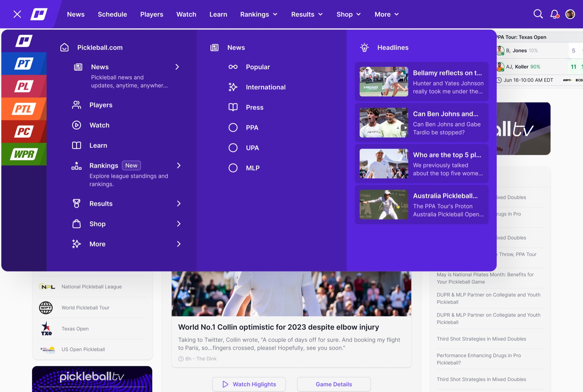This screenshot has height=392, width=583.
Task: Select International in the News column
Action: (266, 87)
